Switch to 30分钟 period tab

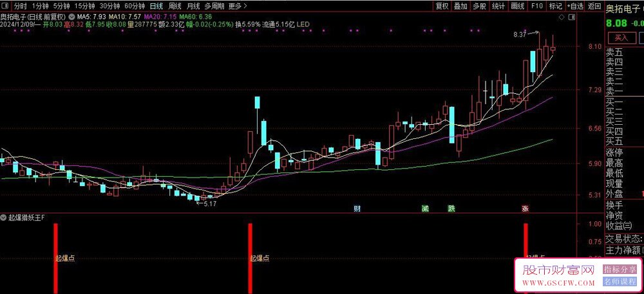(x=109, y=6)
